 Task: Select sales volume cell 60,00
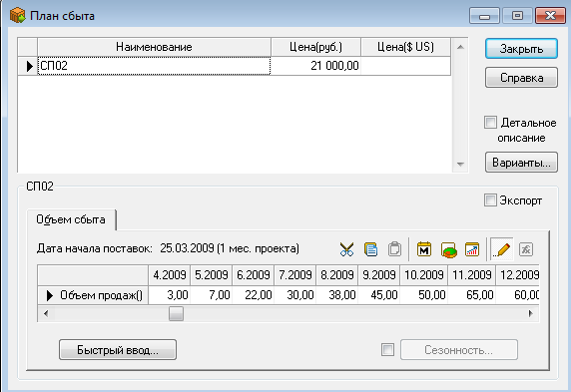tap(517, 295)
